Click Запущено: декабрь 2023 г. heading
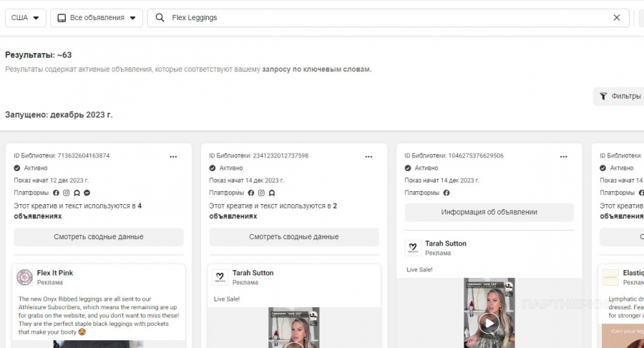 59,115
